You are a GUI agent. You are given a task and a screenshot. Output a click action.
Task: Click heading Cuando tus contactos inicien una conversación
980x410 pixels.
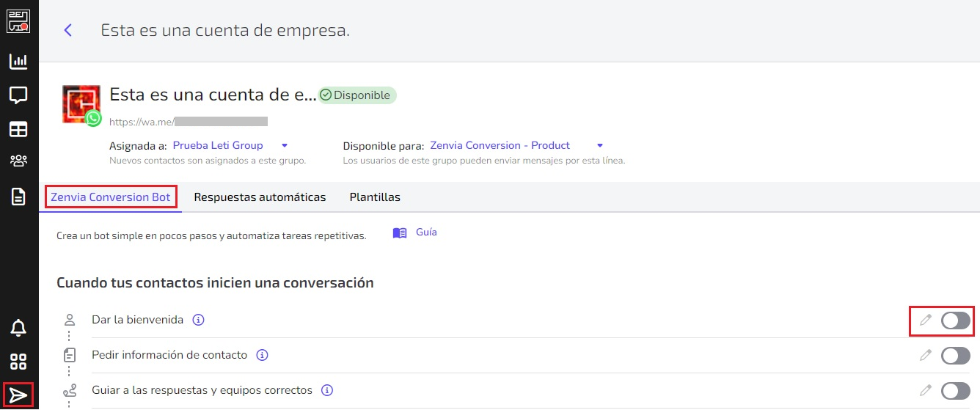pos(215,282)
